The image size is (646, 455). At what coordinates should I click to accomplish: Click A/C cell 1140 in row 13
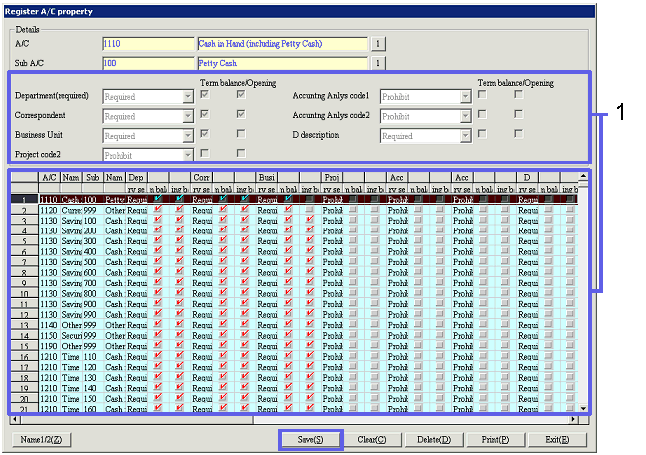(49, 326)
